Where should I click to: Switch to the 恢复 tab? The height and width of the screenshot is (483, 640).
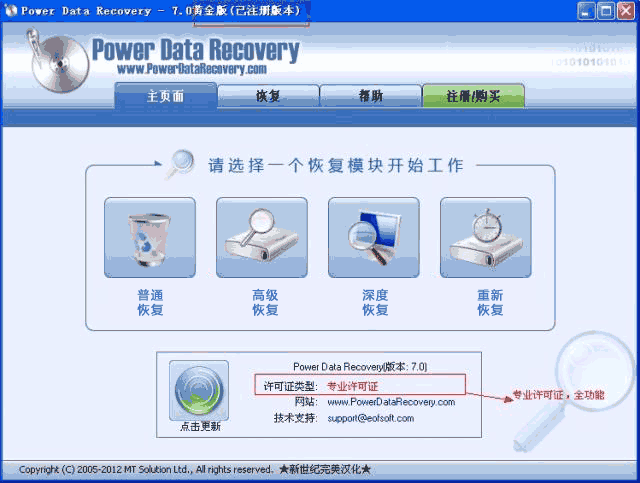point(268,96)
